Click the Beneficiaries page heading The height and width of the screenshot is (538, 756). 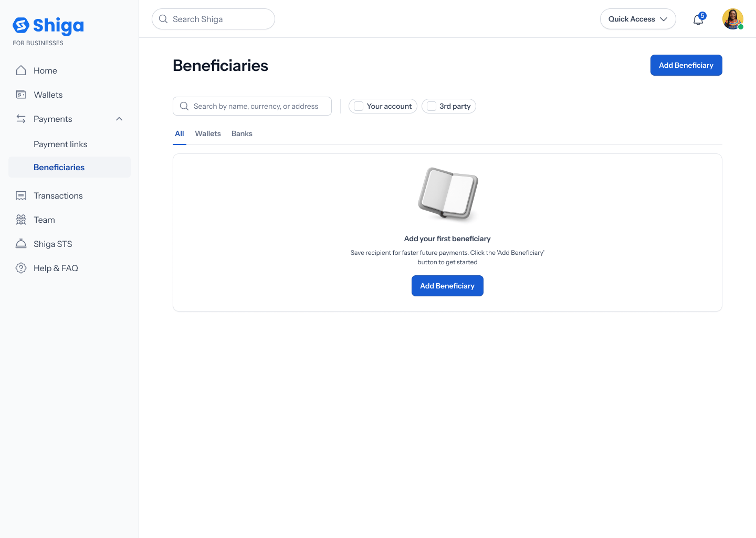point(220,65)
